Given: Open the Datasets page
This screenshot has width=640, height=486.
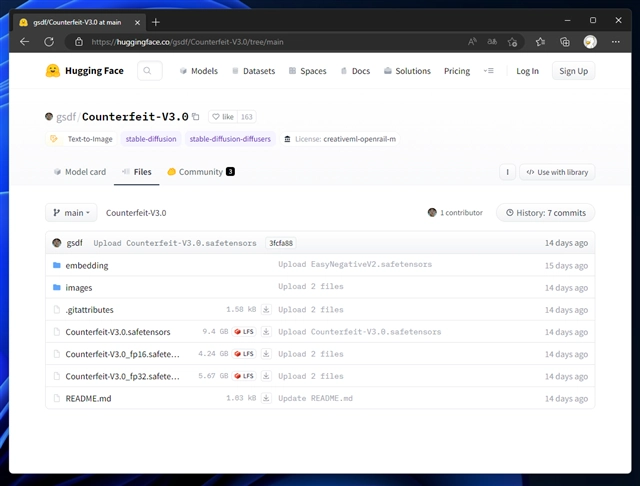Looking at the screenshot, I should 253,71.
